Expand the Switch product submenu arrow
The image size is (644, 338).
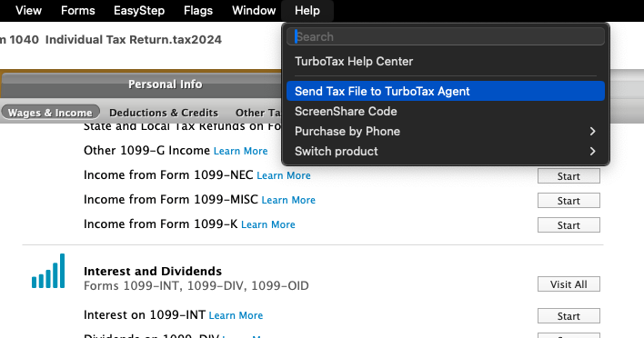coord(592,152)
